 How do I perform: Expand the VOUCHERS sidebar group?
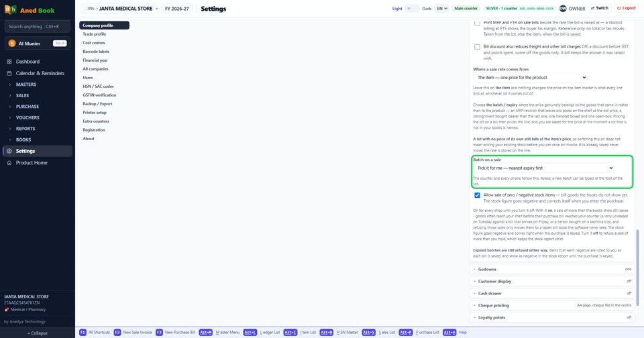(x=37, y=117)
